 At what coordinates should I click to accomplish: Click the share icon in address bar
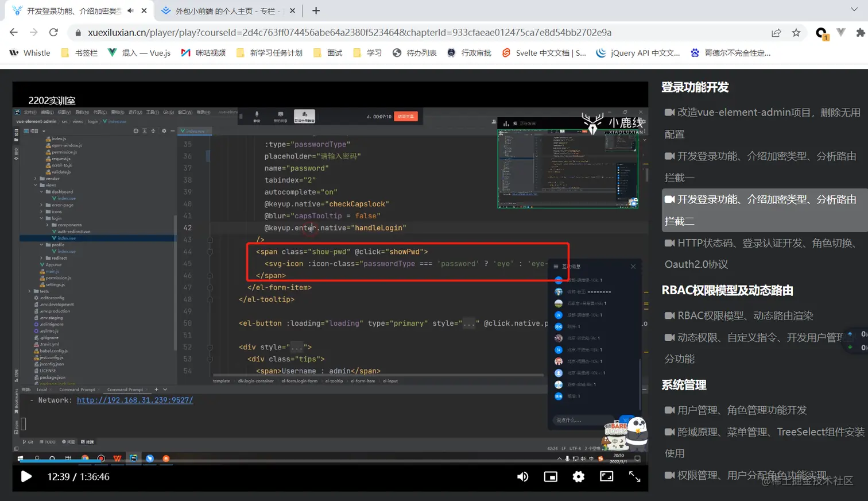point(776,33)
